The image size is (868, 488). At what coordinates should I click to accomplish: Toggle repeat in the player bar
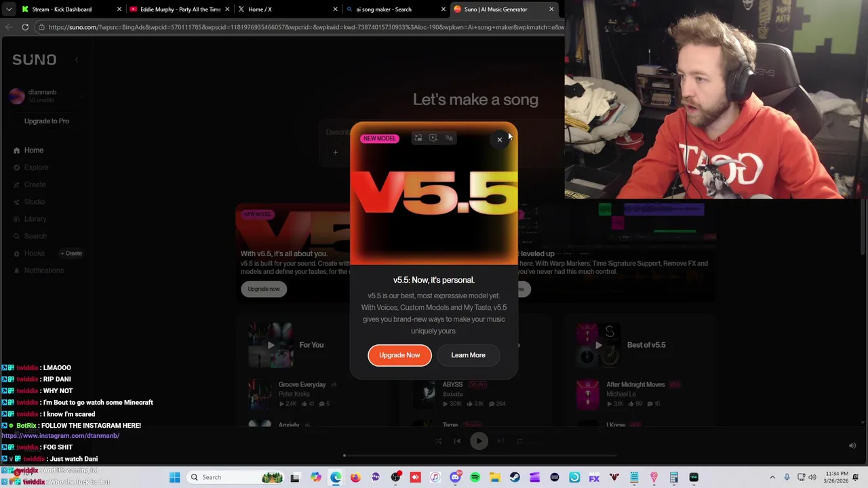(520, 441)
